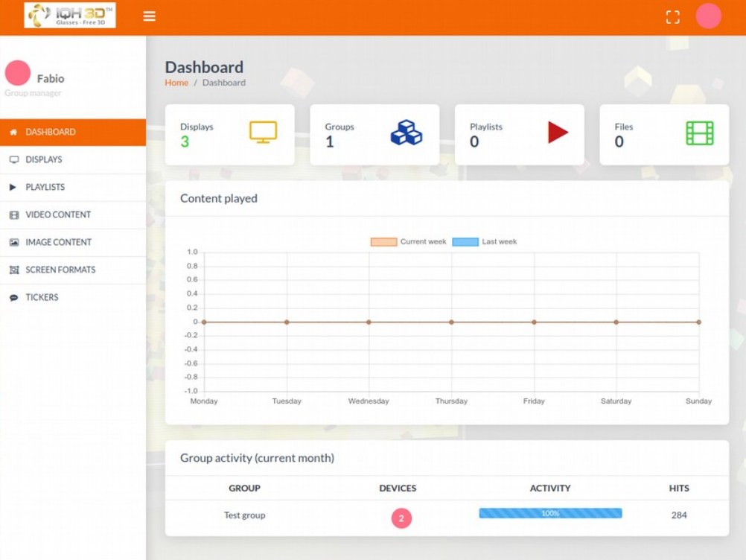Click the red play Playlists icon
The height and width of the screenshot is (560, 746).
[x=558, y=133]
